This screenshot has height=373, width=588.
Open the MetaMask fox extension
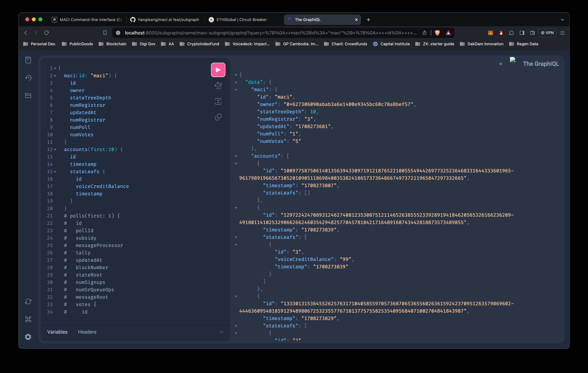[x=491, y=33]
